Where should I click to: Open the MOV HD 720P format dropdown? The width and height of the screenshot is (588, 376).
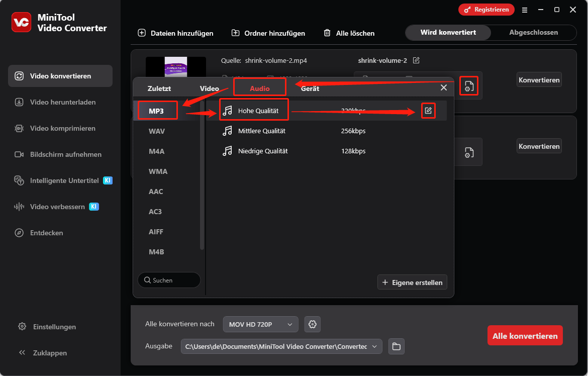pos(261,324)
